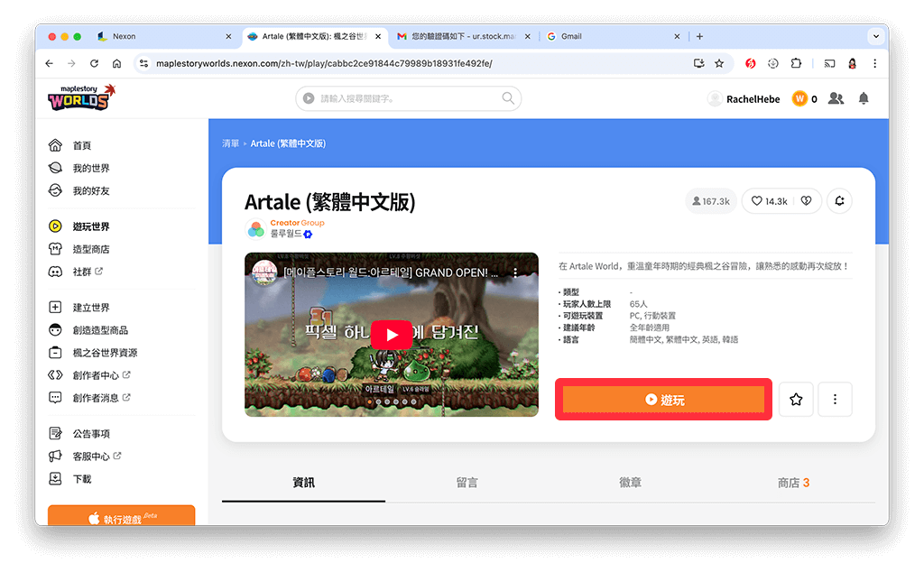Click the W coin balance icon
924x572 pixels.
pos(799,99)
